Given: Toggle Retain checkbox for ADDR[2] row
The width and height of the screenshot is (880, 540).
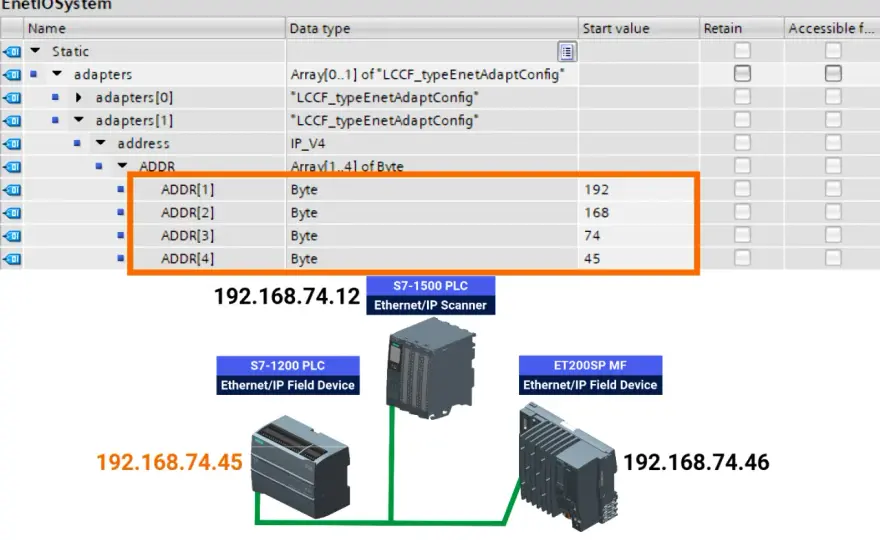Looking at the screenshot, I should click(742, 212).
